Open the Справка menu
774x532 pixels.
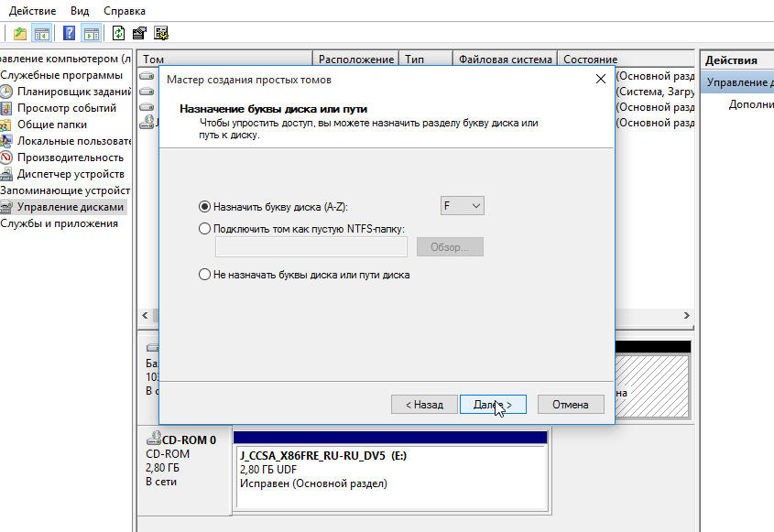point(124,11)
